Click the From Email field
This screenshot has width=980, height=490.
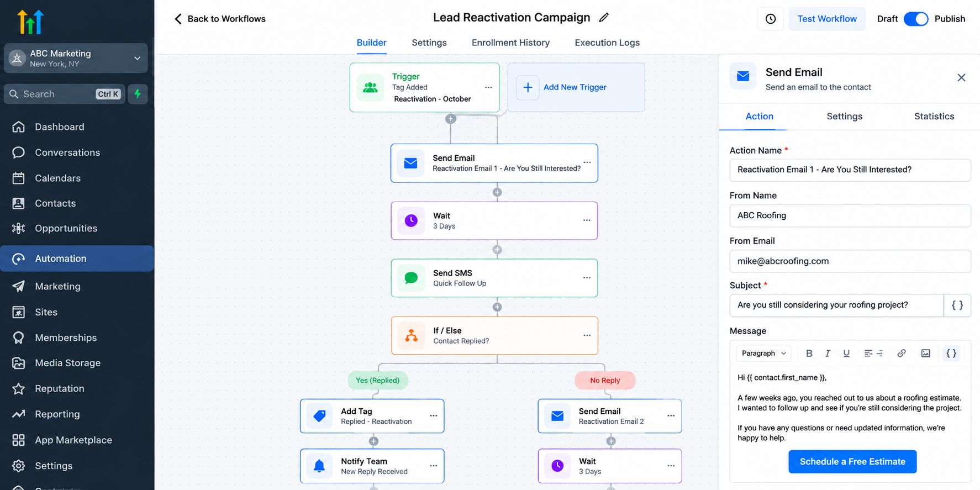(850, 261)
